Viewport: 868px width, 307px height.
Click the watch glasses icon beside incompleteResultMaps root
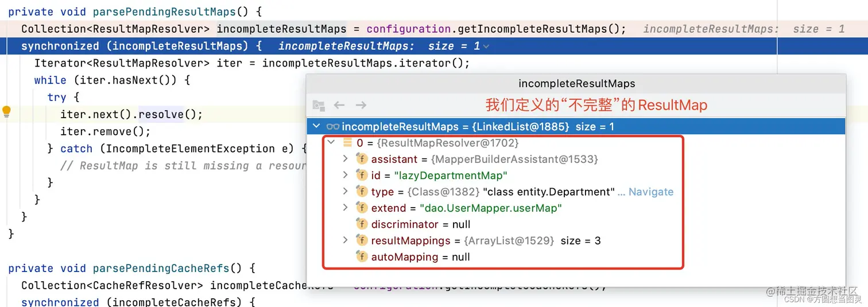332,126
